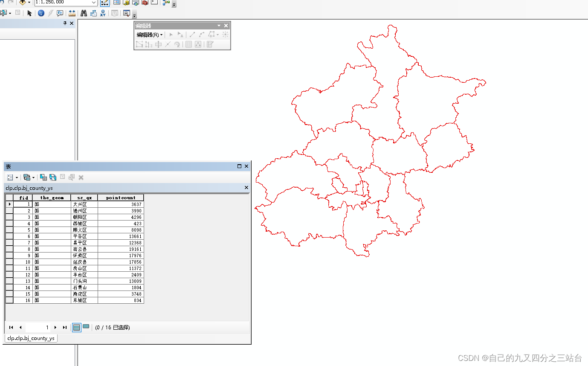Show only selected records in table
The height and width of the screenshot is (366, 588).
click(x=86, y=327)
